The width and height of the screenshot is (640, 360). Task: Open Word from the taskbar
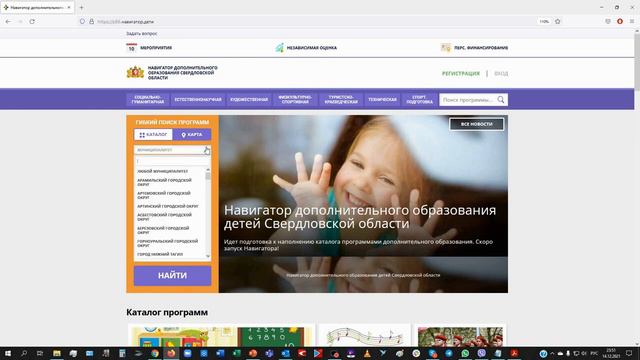[x=220, y=353]
